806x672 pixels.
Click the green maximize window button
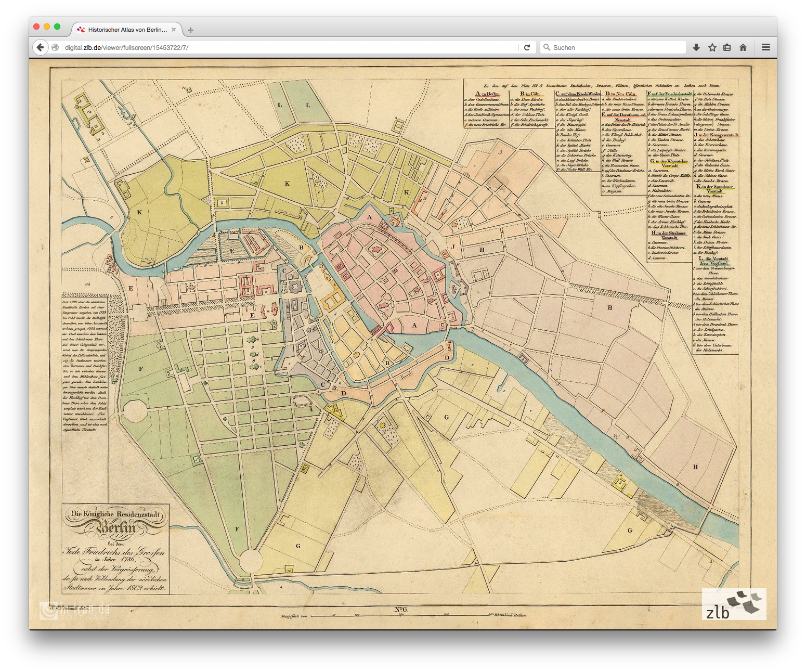click(57, 27)
